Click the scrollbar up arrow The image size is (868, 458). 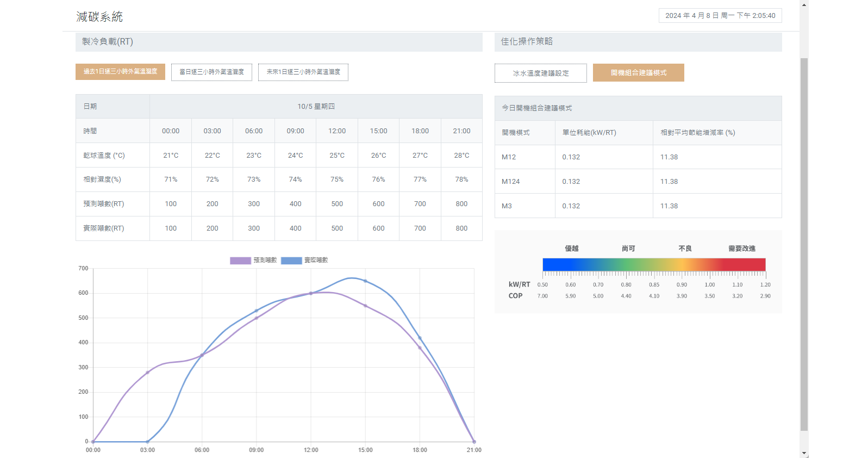(x=804, y=4)
